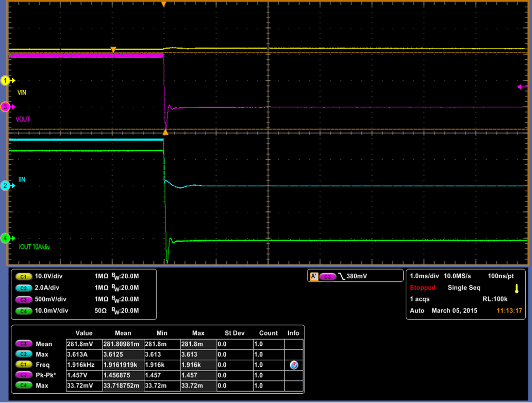Click the info icon in the Freq row
Viewport: 532px width, 403px height.
[x=293, y=365]
